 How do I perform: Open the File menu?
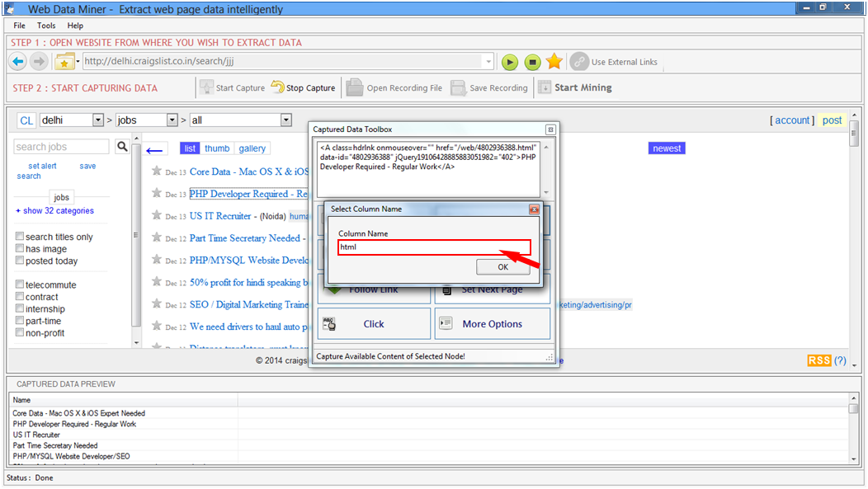pos(19,26)
